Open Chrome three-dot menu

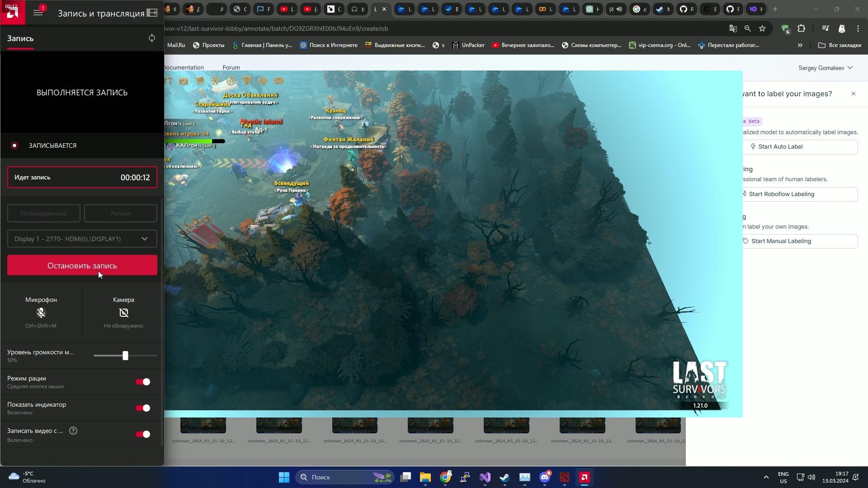pyautogui.click(x=858, y=28)
